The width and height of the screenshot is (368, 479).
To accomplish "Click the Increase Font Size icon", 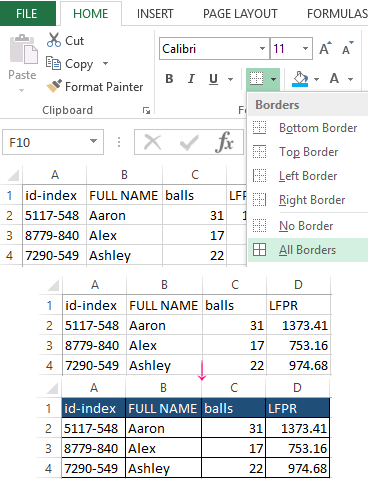I will [325, 48].
